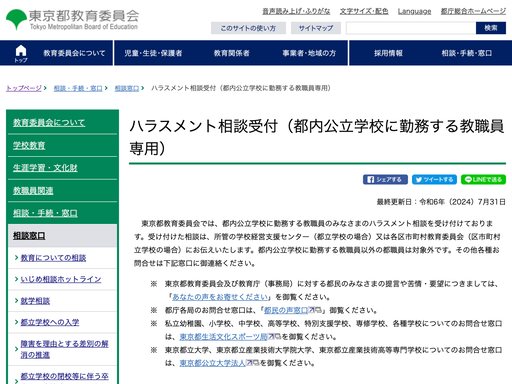Open the Language link

(414, 11)
